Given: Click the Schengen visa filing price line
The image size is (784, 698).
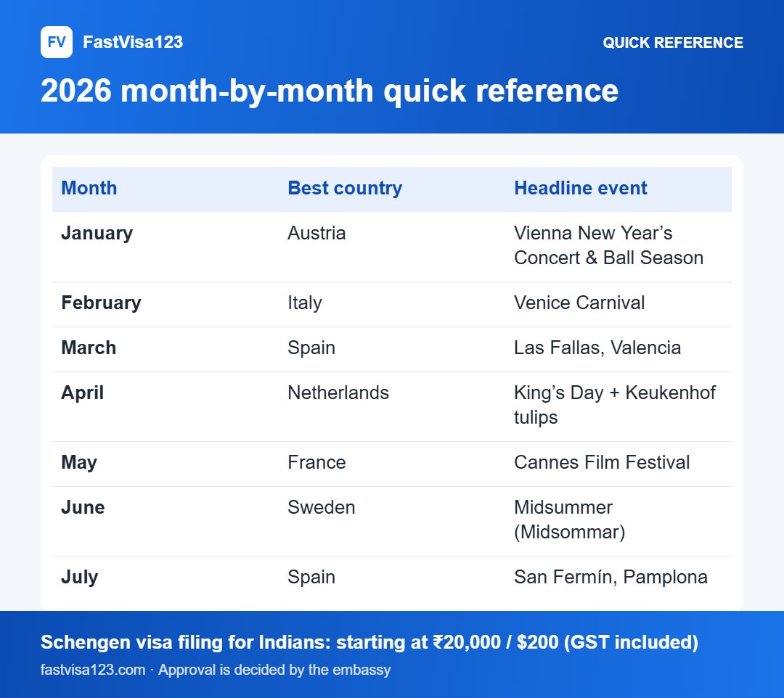Looking at the screenshot, I should tap(369, 643).
